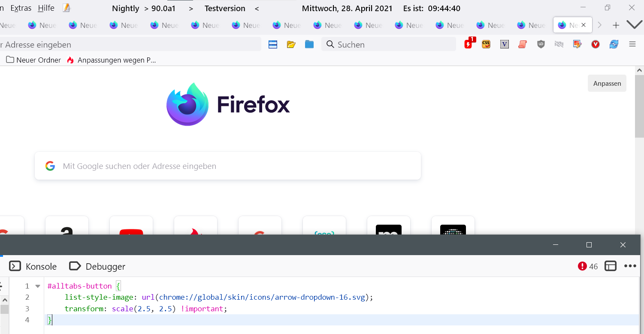Screen dimensions: 644x334
Task: Click the "list-style-image" property name
Action: [100, 297]
